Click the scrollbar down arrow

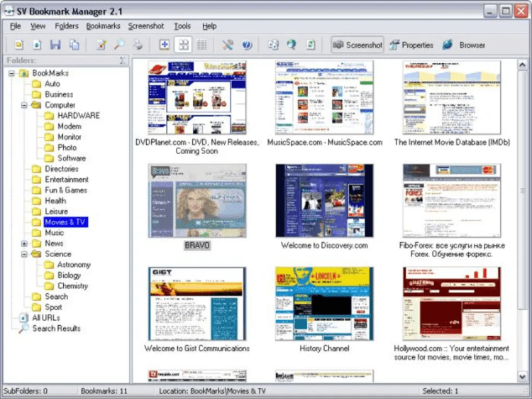tap(522, 376)
